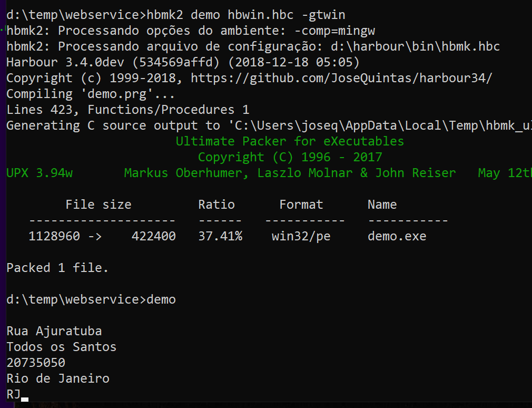Screen dimensions: 532x408
Task: Click the "UPX 3.94w" version text
Action: click(40, 173)
